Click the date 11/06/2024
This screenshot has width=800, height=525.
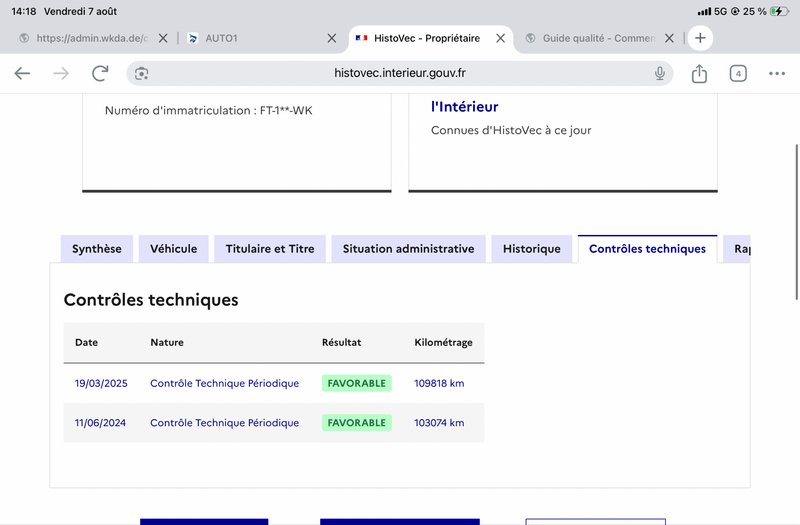click(100, 422)
